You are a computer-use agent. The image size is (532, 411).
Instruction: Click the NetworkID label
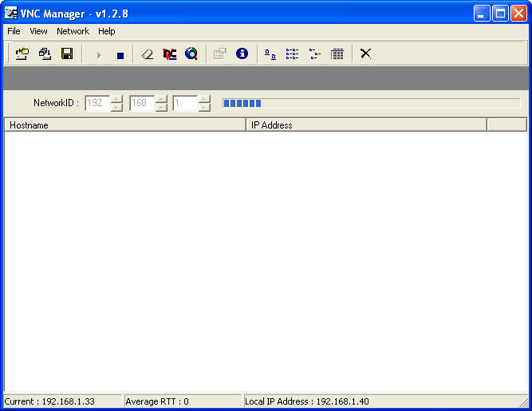coord(56,103)
